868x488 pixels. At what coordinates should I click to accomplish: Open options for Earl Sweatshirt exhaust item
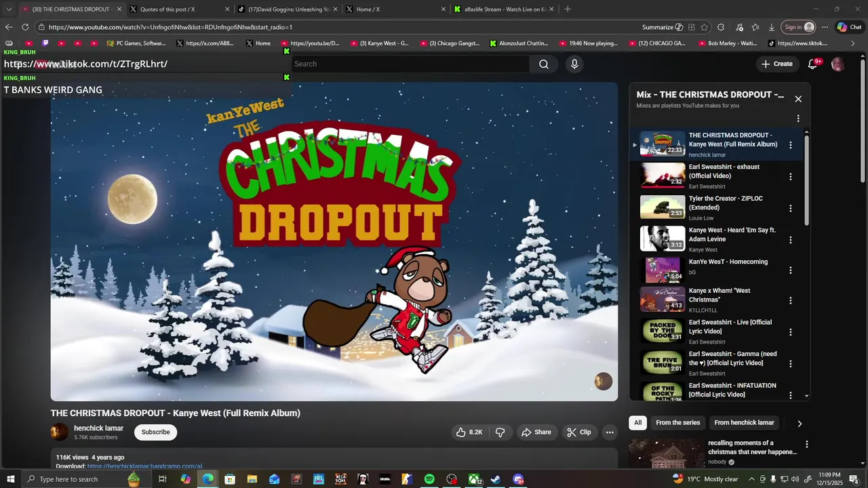(x=790, y=176)
